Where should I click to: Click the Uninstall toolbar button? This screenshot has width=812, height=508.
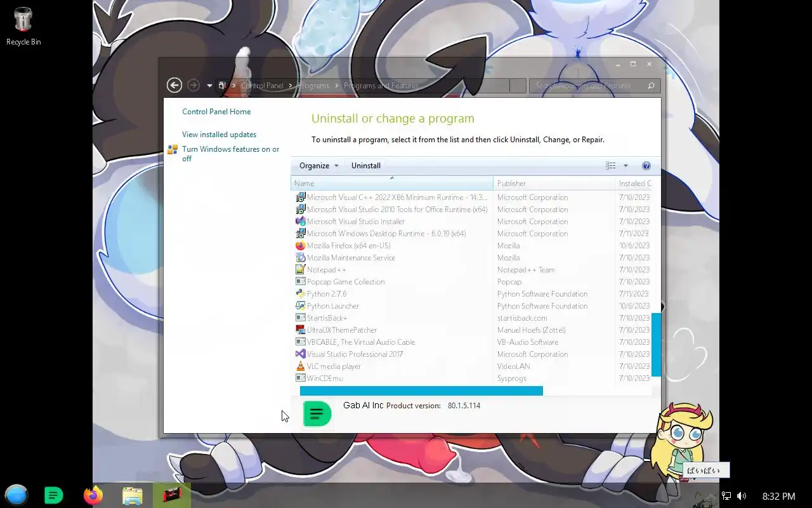point(366,166)
